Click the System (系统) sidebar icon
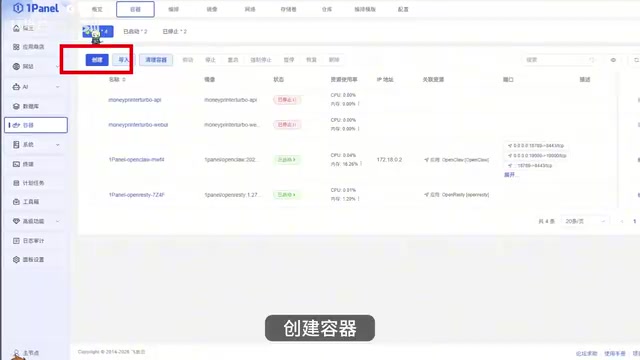The image size is (640, 360). 16,144
